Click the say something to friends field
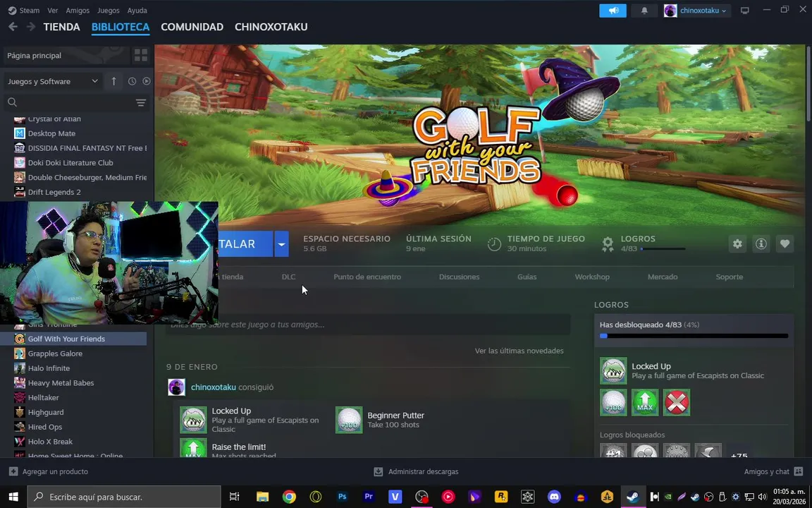This screenshot has width=812, height=508. point(368,325)
